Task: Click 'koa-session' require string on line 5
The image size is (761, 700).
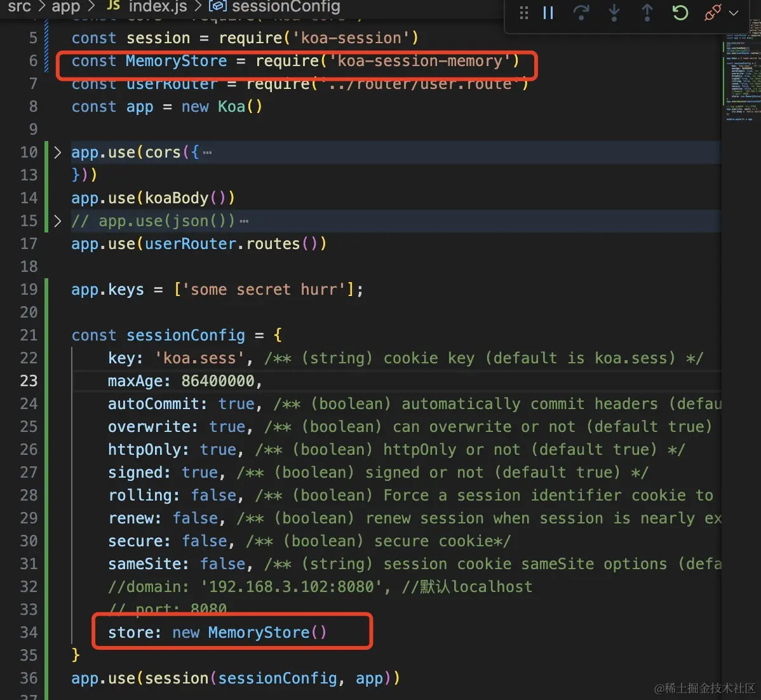Action: 351,38
